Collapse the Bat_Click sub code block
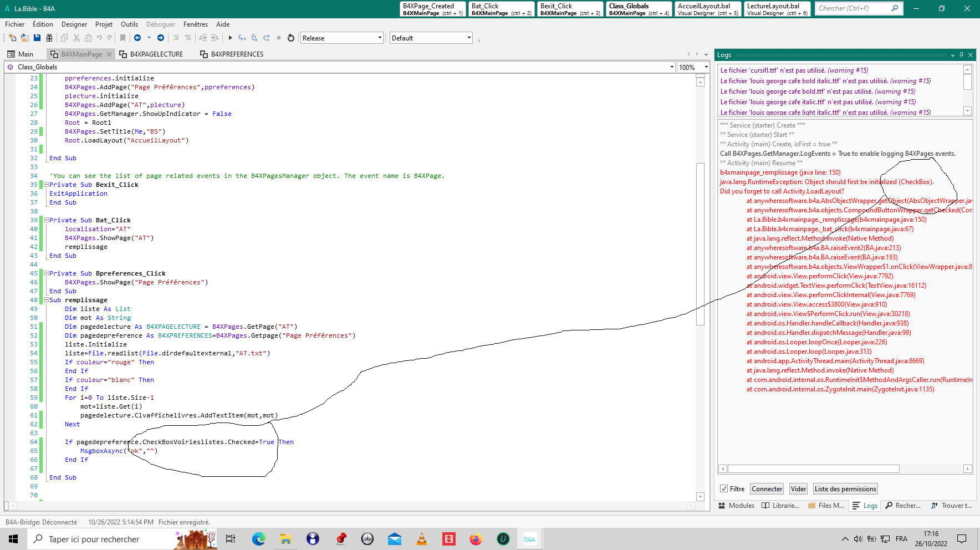 (x=47, y=220)
